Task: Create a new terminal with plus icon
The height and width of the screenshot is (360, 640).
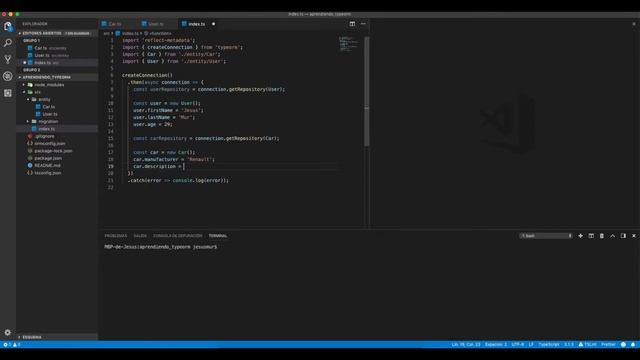Action: 580,236
